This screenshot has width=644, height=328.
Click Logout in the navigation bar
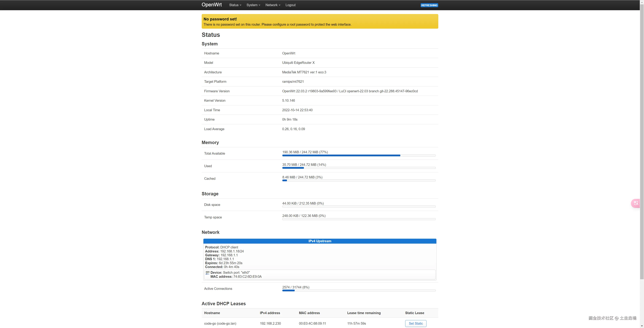pos(290,5)
